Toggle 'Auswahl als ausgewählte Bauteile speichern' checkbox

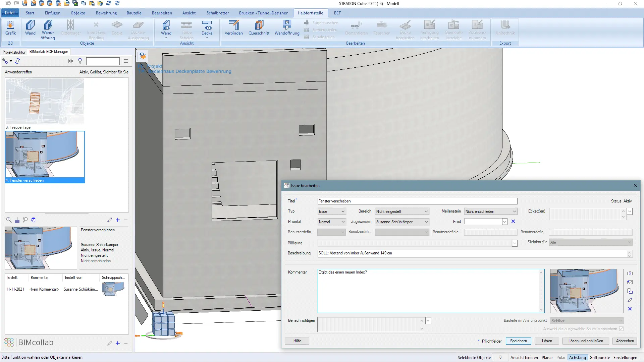(621, 329)
